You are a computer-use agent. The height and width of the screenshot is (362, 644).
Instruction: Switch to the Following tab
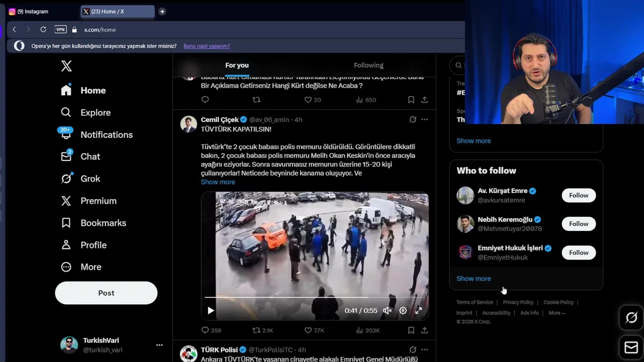point(368,65)
